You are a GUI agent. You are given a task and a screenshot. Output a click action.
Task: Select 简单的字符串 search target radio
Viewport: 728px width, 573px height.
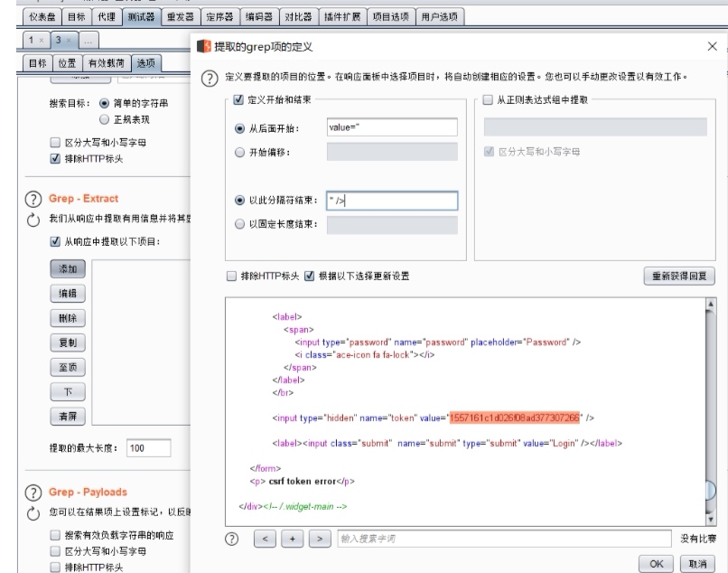click(x=104, y=103)
